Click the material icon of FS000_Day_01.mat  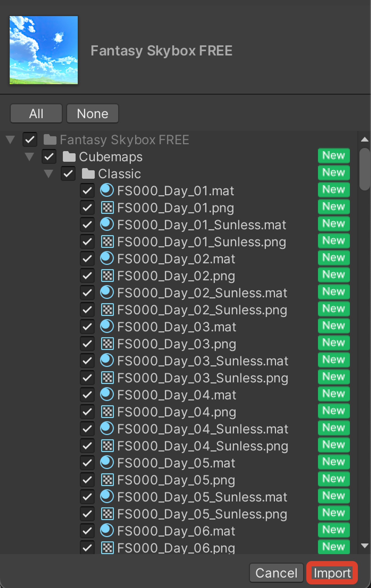point(107,191)
